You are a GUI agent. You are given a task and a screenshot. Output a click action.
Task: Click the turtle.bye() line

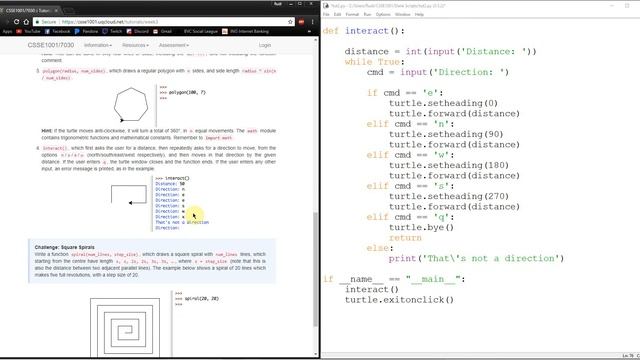(421, 227)
